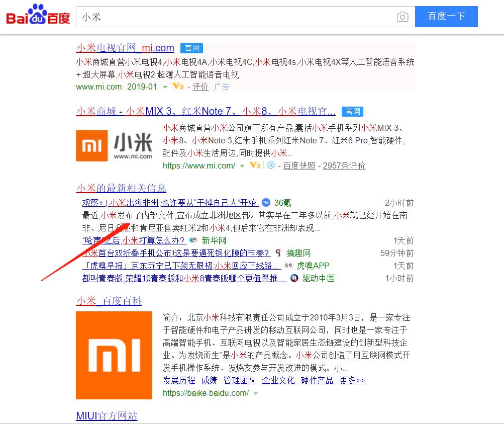Click 官网 badge next to 小米商城 title
Image resolution: width=504 pixels, height=424 pixels.
tap(352, 112)
